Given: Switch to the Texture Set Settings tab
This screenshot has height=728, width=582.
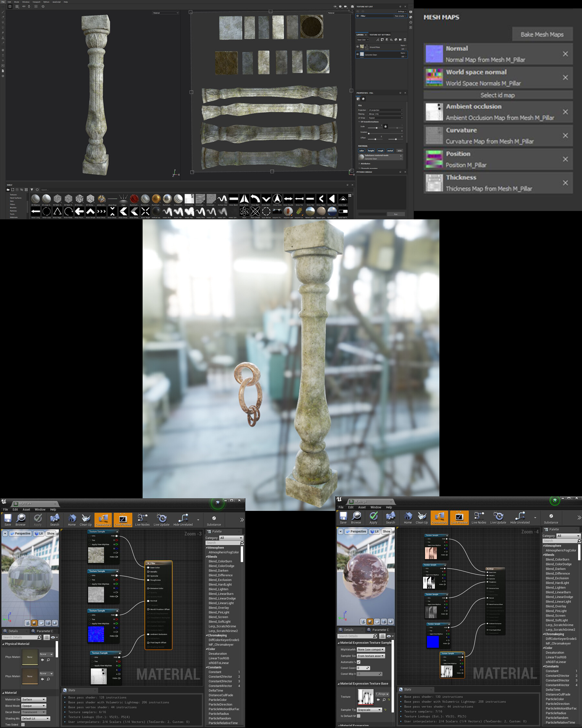Looking at the screenshot, I should 380,35.
